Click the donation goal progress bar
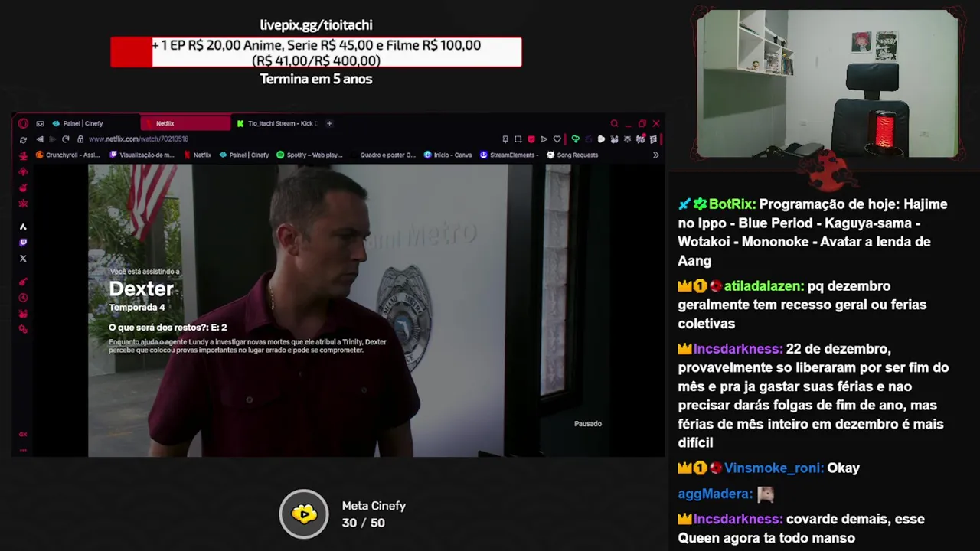 coord(316,52)
